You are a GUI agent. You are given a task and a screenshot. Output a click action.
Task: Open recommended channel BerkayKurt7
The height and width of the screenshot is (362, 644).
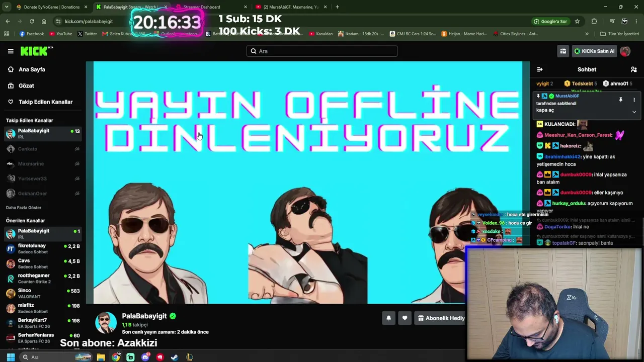43,323
